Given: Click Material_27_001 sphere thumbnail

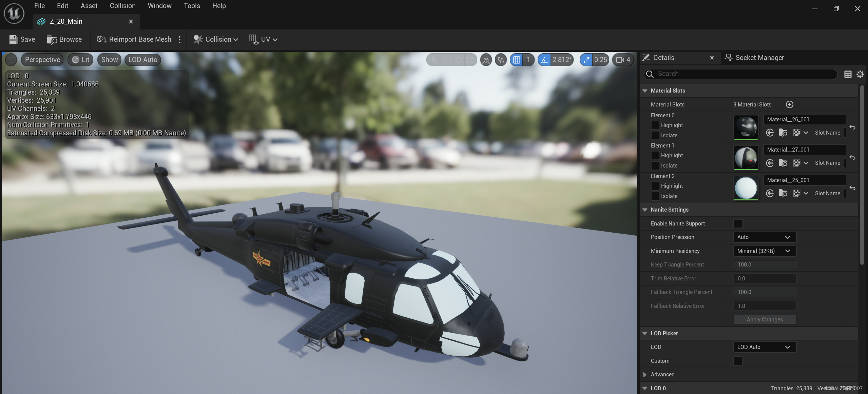Looking at the screenshot, I should [x=746, y=157].
